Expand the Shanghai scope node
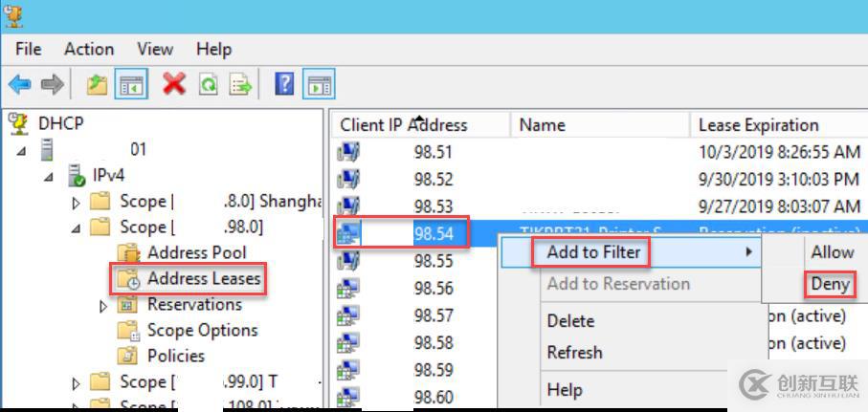Viewport: 868px width, 412px height. coord(77,203)
